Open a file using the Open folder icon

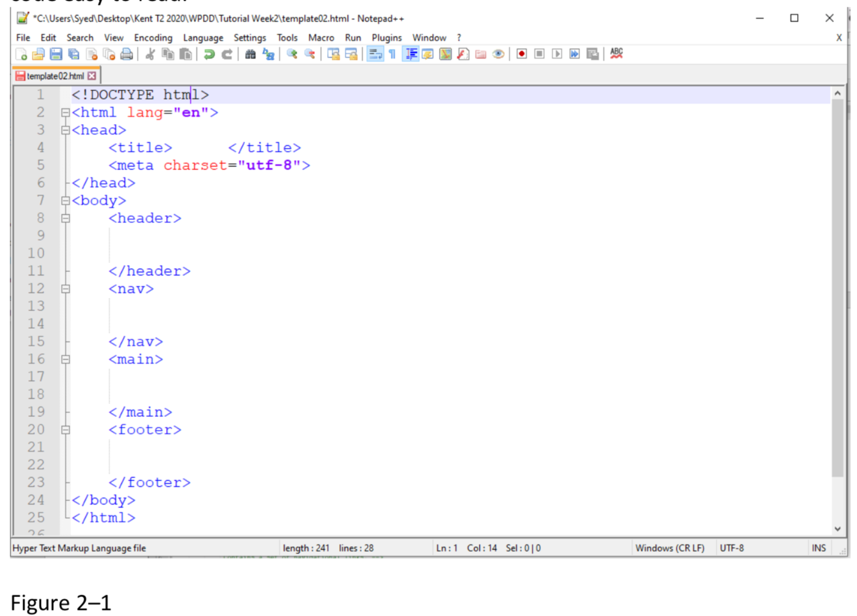click(x=39, y=54)
